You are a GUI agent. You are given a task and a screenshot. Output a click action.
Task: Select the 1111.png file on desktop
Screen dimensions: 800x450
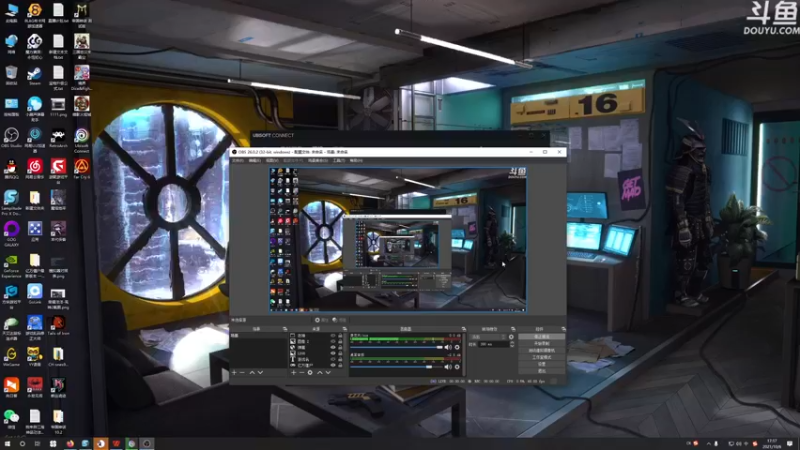coord(58,107)
